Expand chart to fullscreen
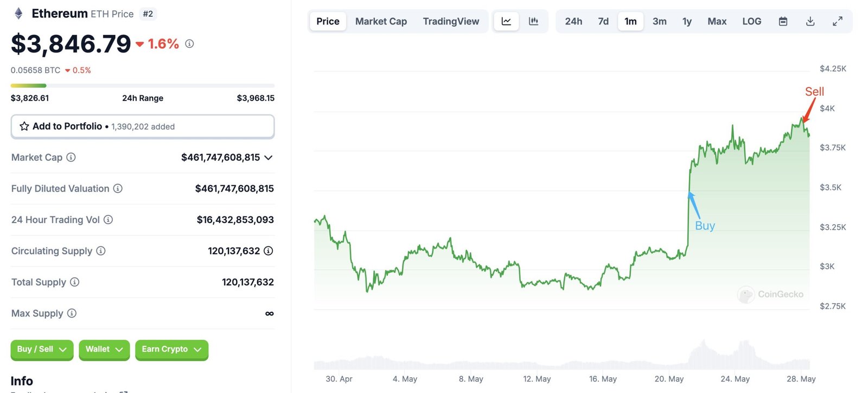 [838, 21]
